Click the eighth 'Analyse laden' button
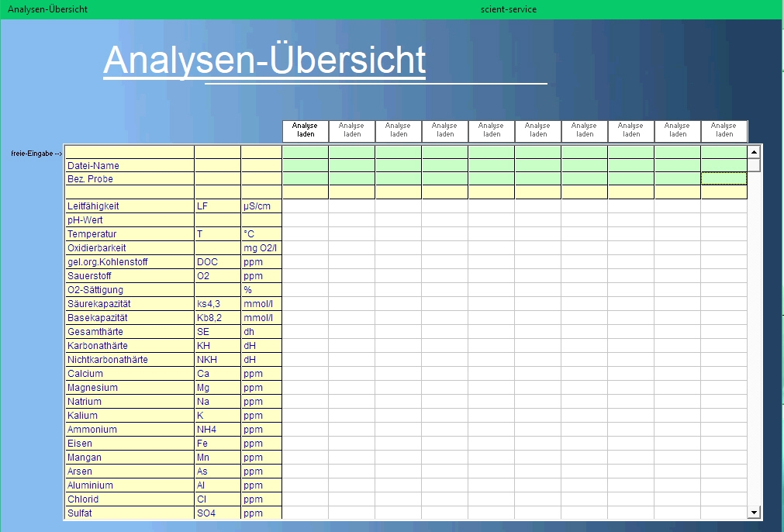This screenshot has height=532, width=784. pos(631,131)
